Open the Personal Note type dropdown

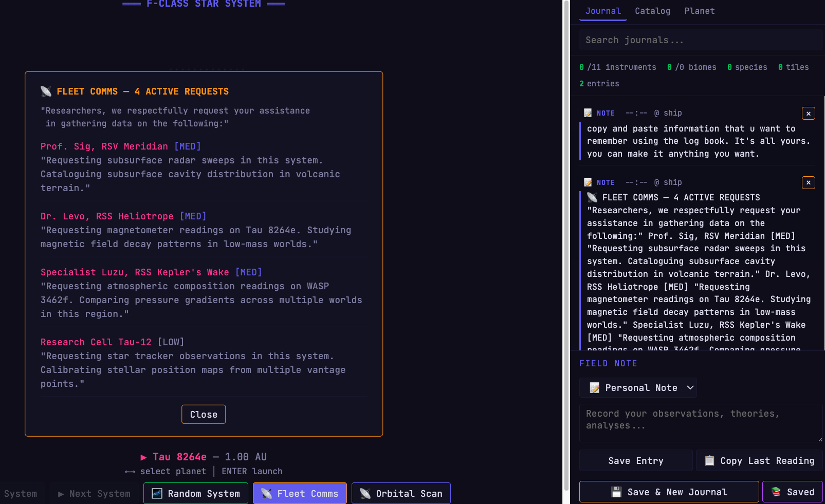coord(638,388)
